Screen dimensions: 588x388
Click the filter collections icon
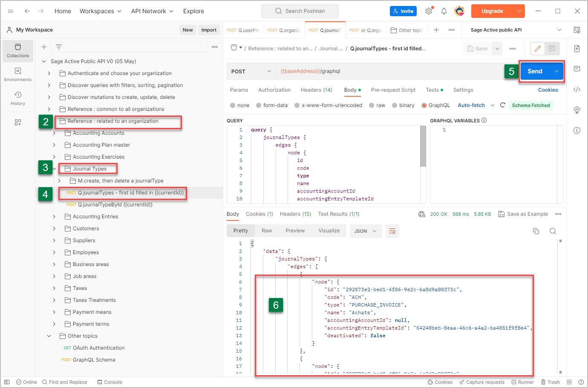coord(59,47)
